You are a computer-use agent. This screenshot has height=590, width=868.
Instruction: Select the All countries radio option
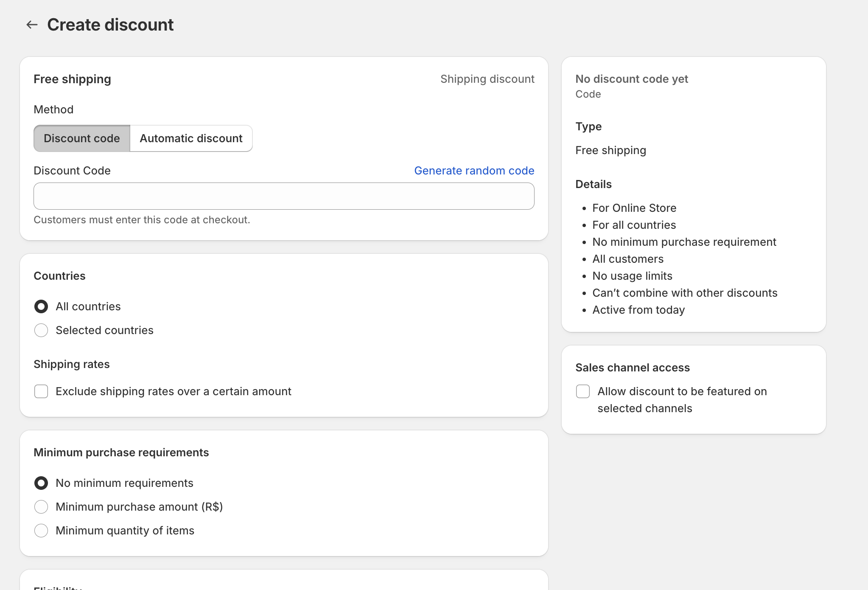[x=41, y=306]
